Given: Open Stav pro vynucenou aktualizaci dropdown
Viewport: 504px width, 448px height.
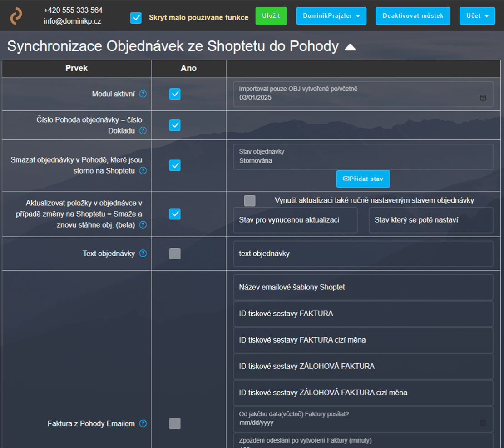Looking at the screenshot, I should (x=296, y=220).
